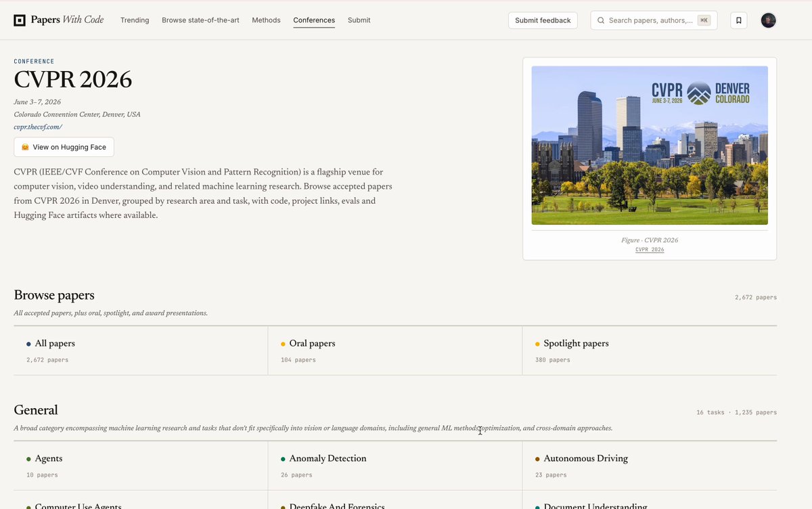Click the CVPR Denver banner image
Image resolution: width=812 pixels, height=509 pixels.
[x=650, y=145]
